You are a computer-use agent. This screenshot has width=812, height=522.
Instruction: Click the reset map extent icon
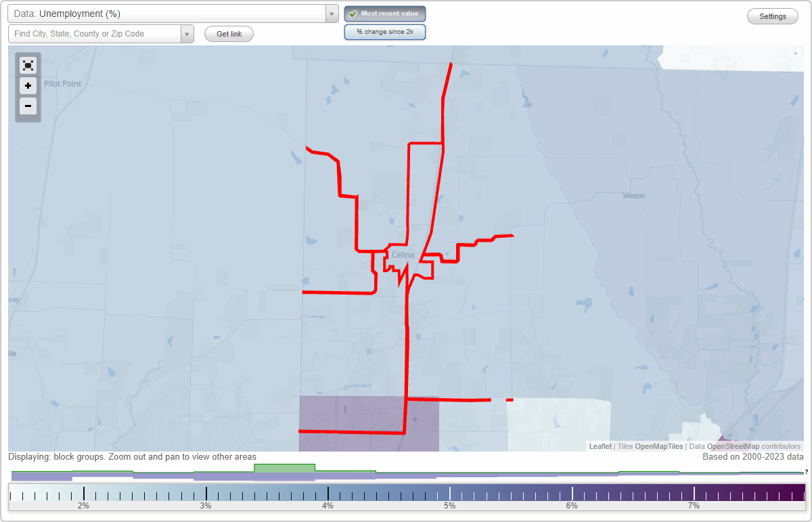(28, 65)
